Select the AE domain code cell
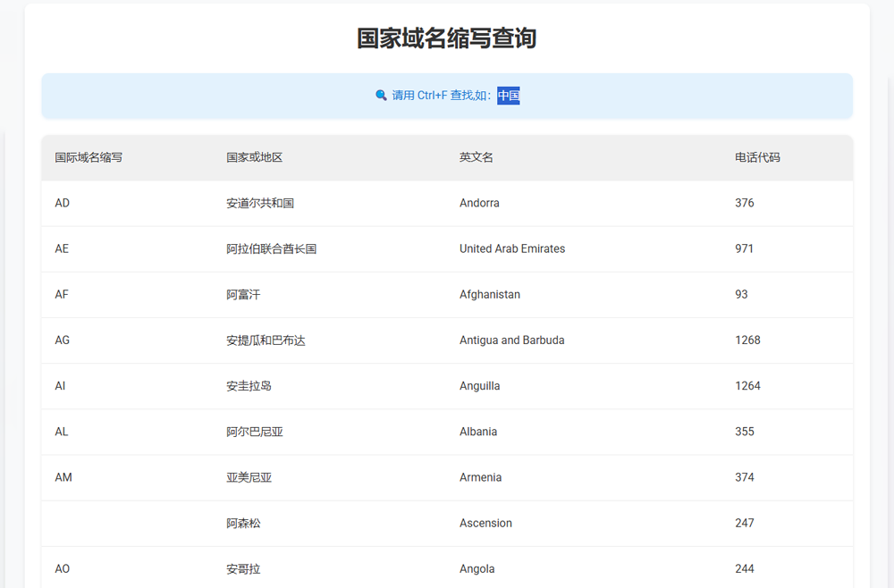Image resolution: width=894 pixels, height=588 pixels. [62, 248]
